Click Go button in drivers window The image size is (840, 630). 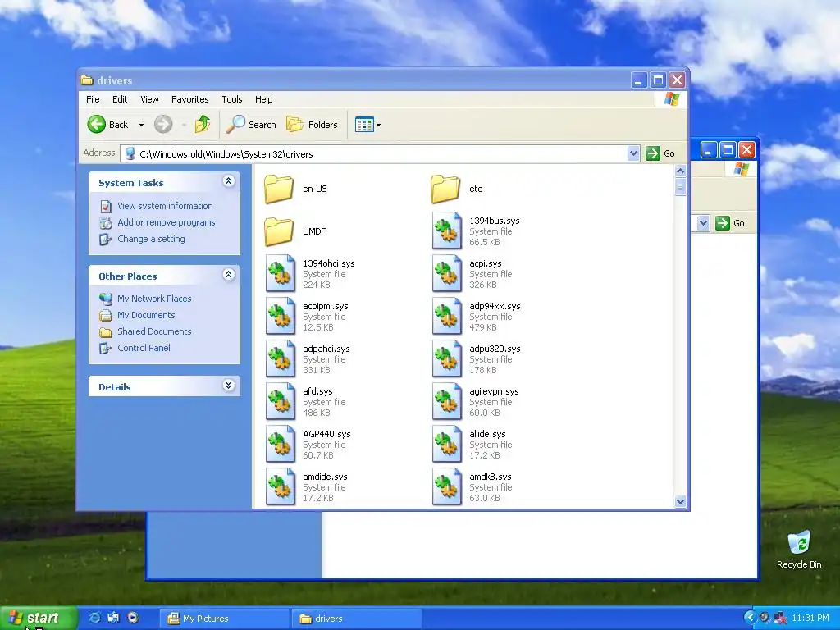[x=660, y=153]
